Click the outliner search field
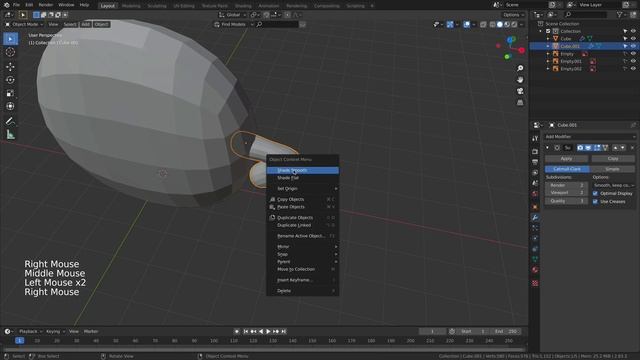The image size is (640, 360). [584, 15]
